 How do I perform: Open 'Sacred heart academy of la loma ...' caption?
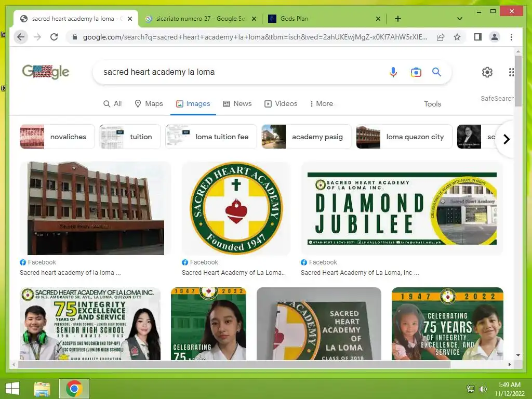tap(70, 272)
